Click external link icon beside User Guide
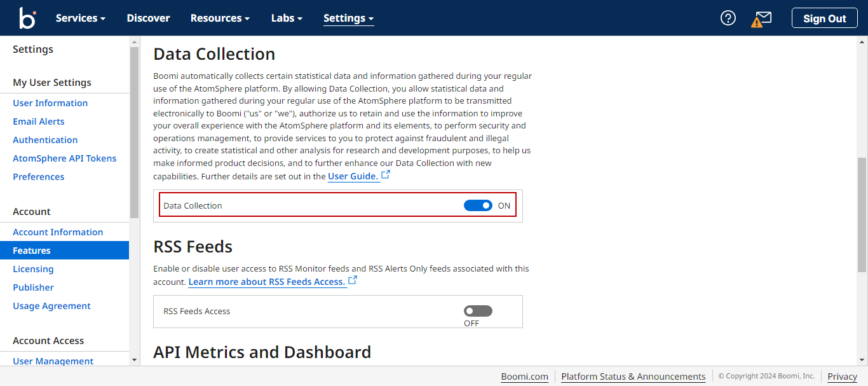The image size is (868, 386). [386, 174]
